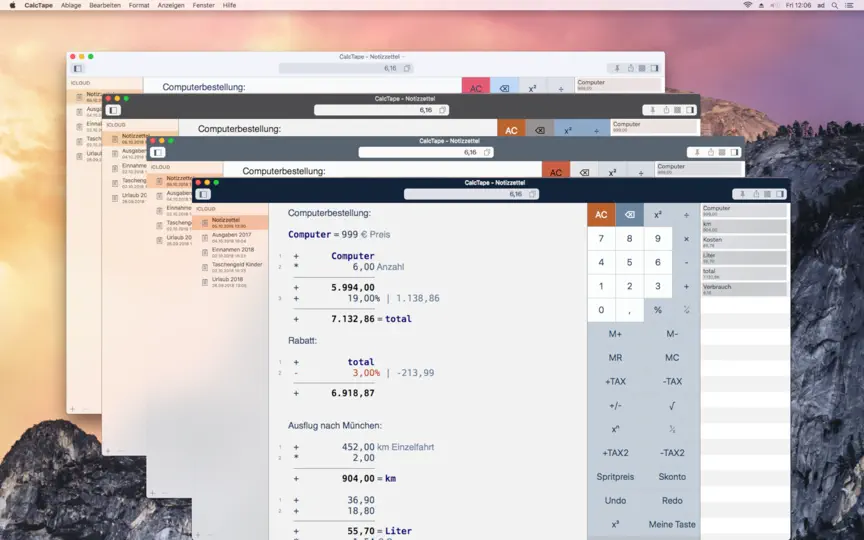Click the number 8 key
Image resolution: width=864 pixels, height=540 pixels.
coord(629,239)
